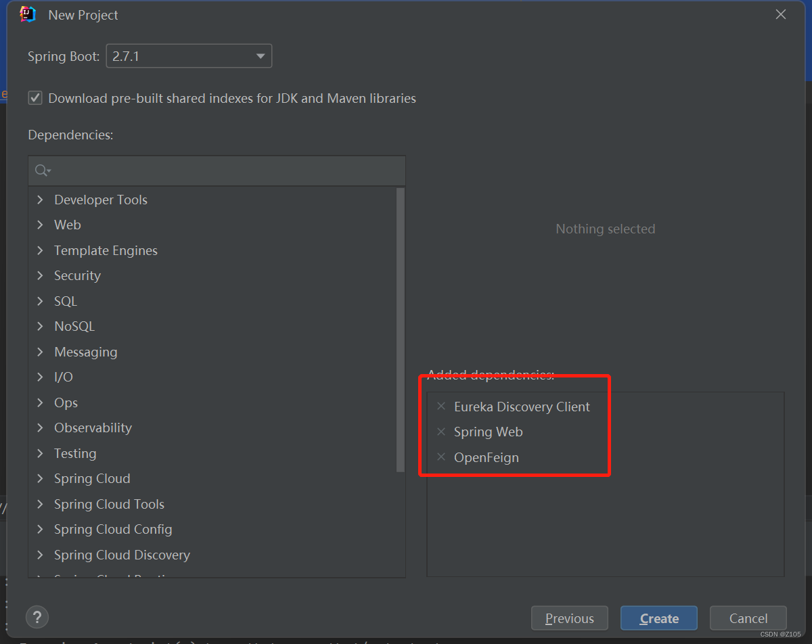Expand the NoSQL category
This screenshot has width=812, height=644.
coord(40,326)
